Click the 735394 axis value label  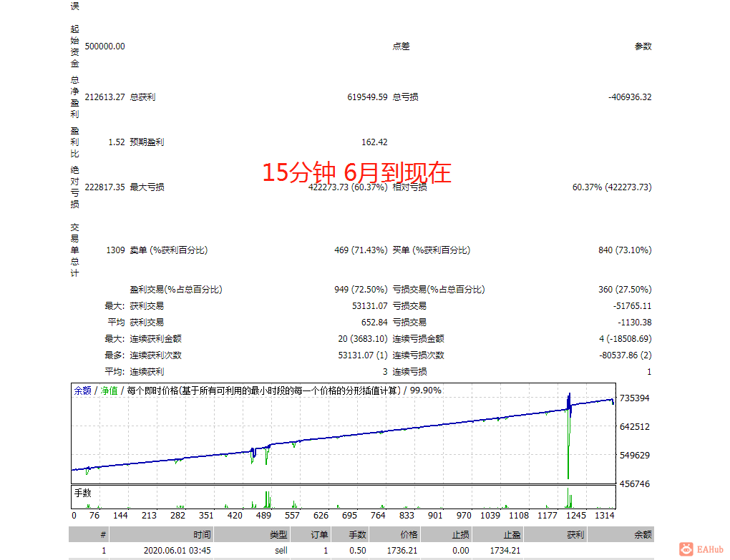pyautogui.click(x=636, y=396)
